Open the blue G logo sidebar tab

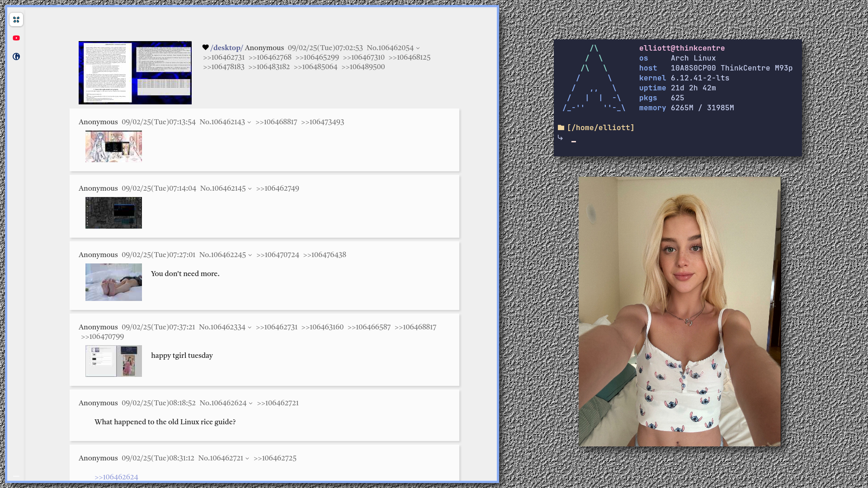(16, 56)
